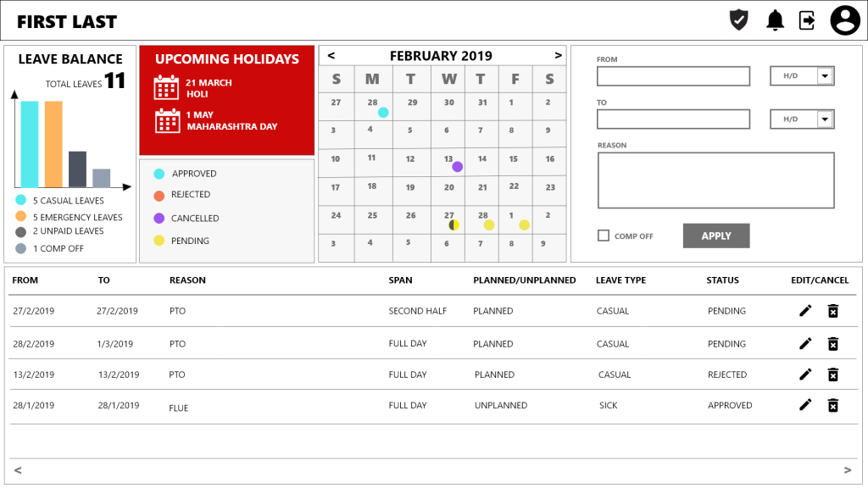Click the approved dot on January 28

pos(383,113)
